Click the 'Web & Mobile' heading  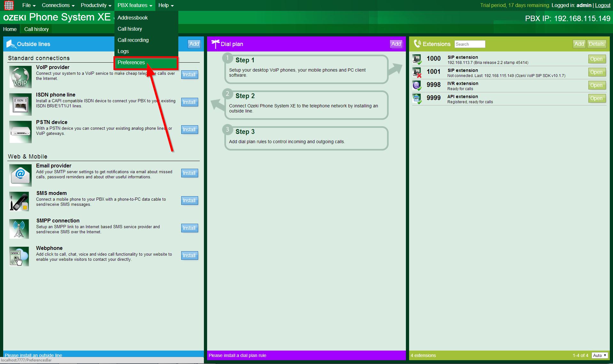pyautogui.click(x=27, y=156)
